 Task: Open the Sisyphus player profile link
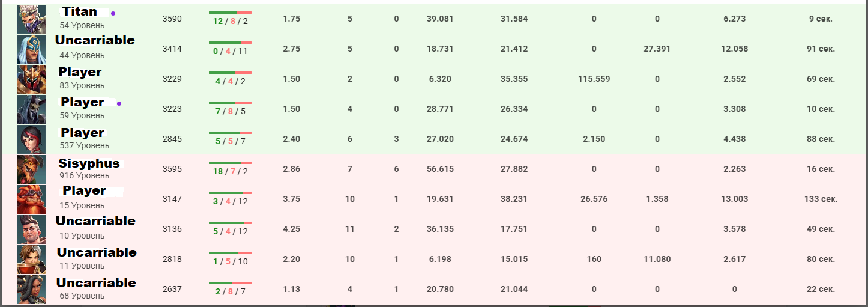point(89,163)
